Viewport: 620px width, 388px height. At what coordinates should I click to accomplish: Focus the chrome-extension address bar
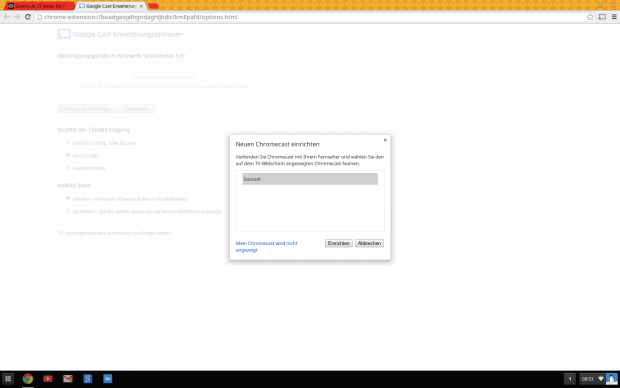pyautogui.click(x=310, y=17)
